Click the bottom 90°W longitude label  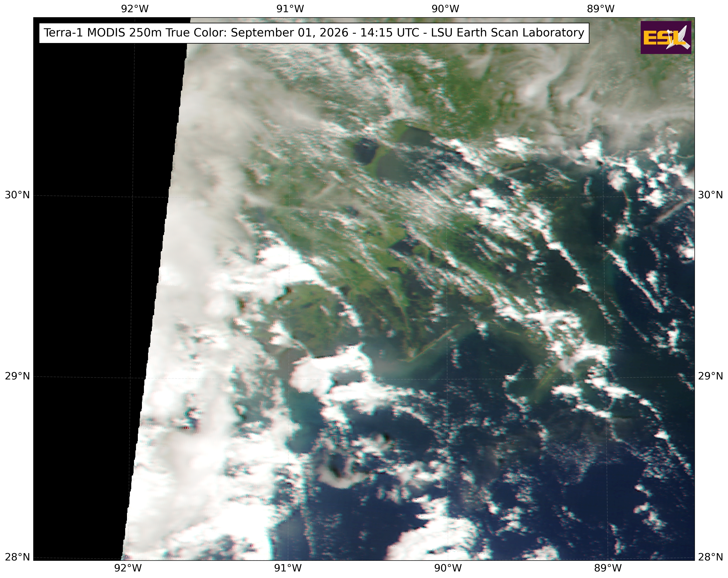pyautogui.click(x=448, y=568)
